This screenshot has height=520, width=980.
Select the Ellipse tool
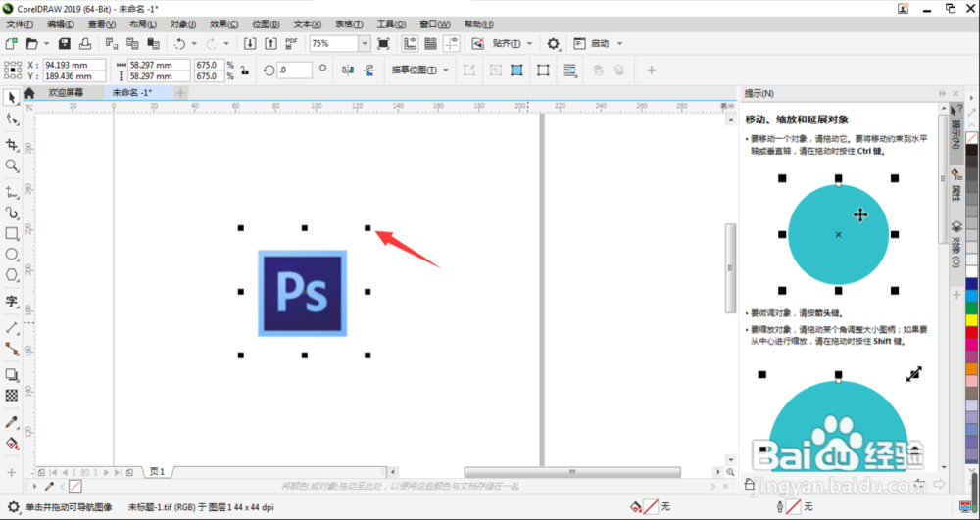coord(11,254)
